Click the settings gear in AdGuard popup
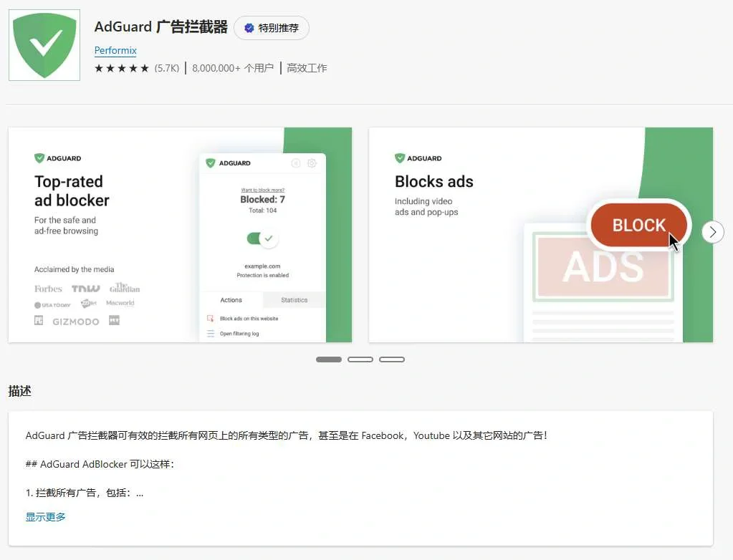This screenshot has height=560, width=733. point(312,163)
